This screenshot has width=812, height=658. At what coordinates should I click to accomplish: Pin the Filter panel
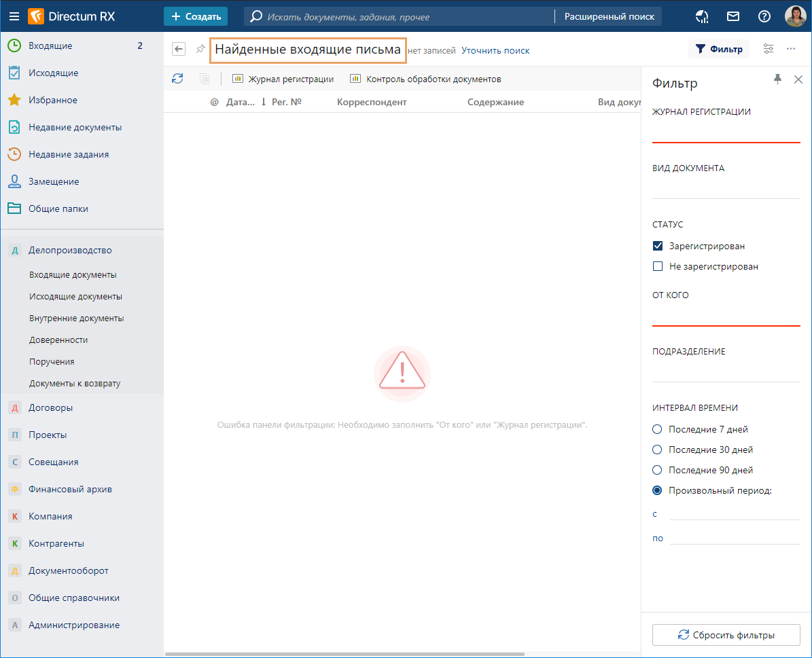(x=778, y=79)
